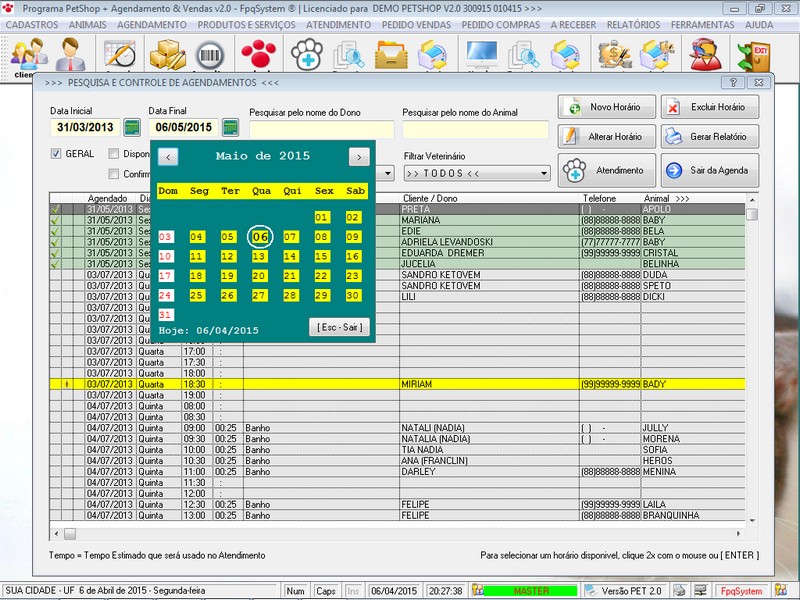The height and width of the screenshot is (600, 800).
Task: Select day 20 in the calendar
Action: pyautogui.click(x=259, y=276)
